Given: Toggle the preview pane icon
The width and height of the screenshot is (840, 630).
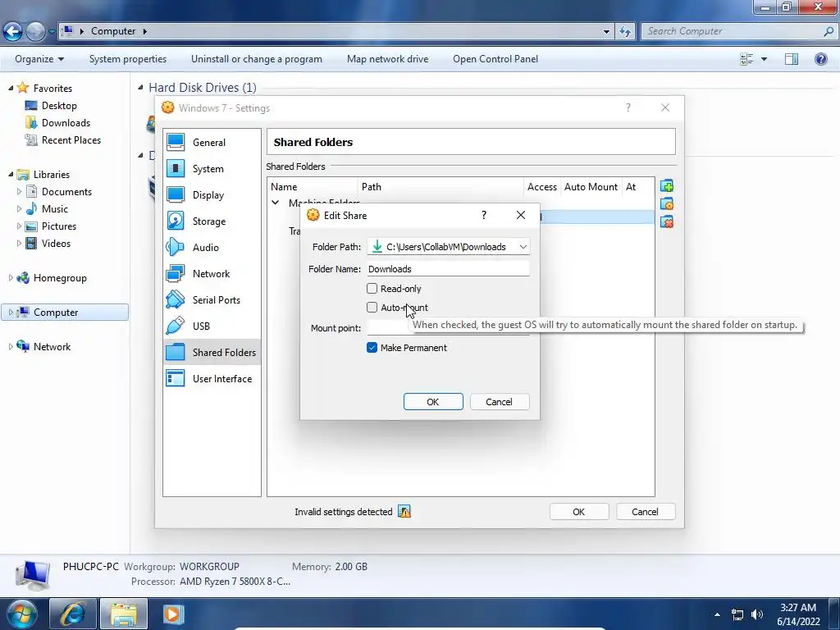Looking at the screenshot, I should 792,59.
